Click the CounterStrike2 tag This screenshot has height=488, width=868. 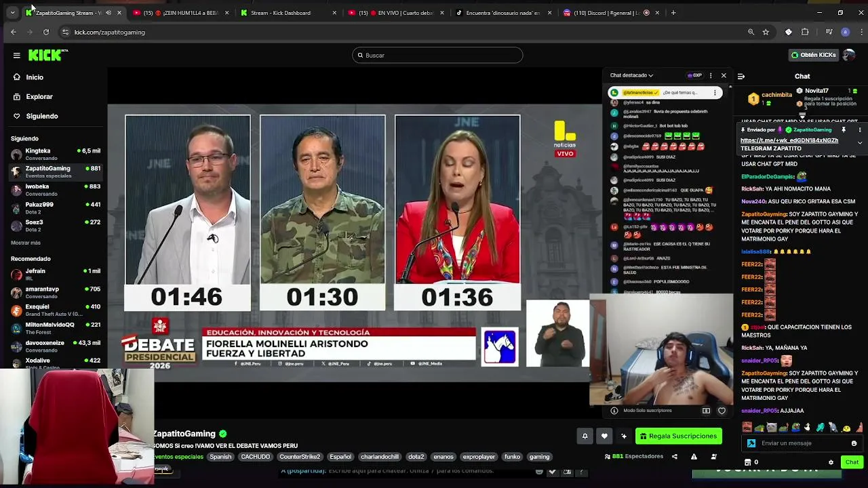(300, 457)
